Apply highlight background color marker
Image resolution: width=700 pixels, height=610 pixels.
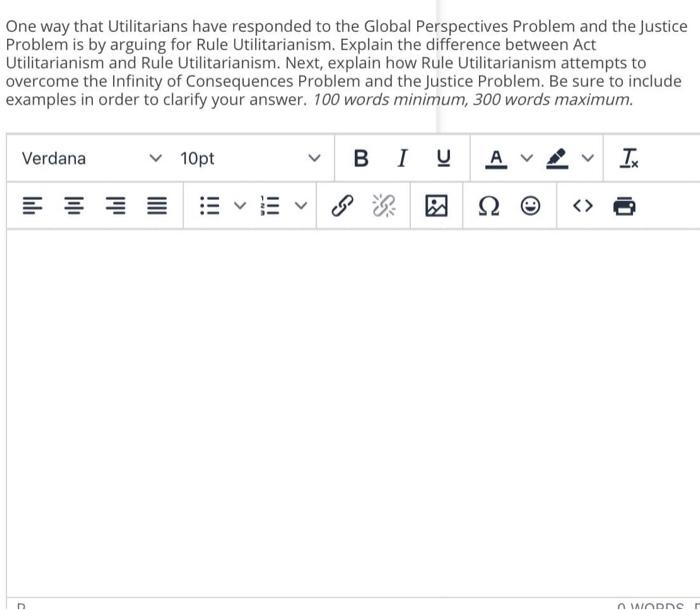point(557,158)
